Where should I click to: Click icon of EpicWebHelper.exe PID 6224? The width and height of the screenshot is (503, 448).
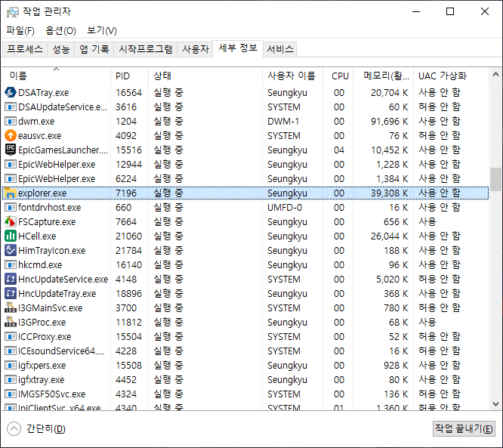click(11, 179)
